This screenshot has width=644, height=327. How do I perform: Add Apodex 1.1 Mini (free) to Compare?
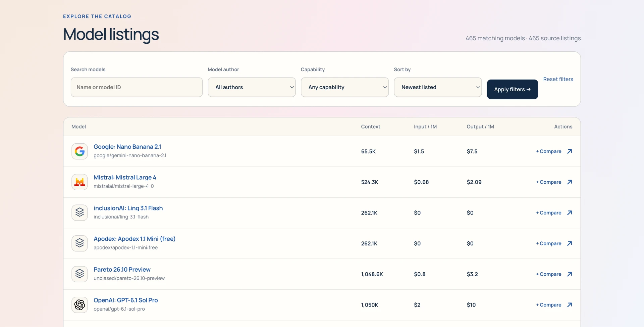click(548, 243)
